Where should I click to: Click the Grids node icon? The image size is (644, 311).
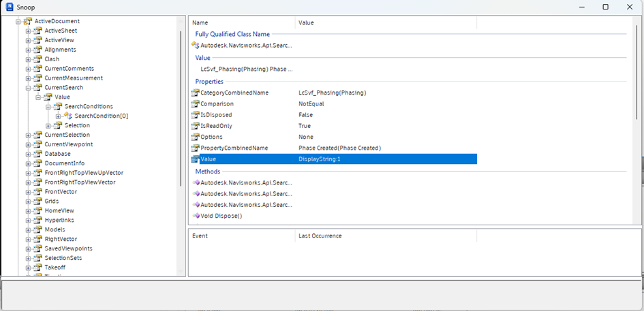point(38,201)
